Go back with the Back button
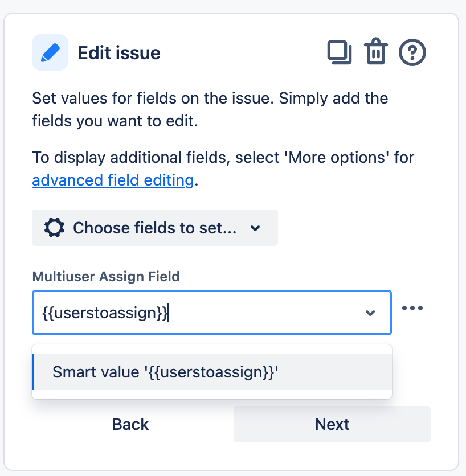The image size is (466, 476). [x=130, y=424]
